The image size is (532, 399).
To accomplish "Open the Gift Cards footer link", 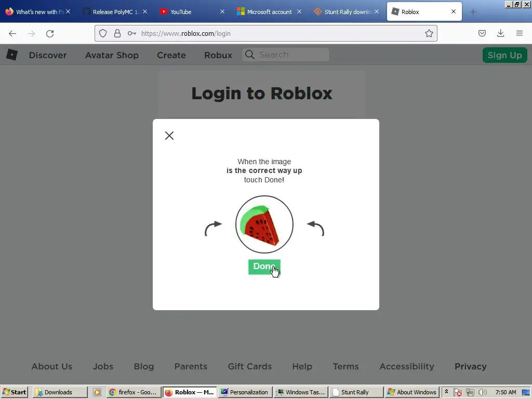I will 250,366.
